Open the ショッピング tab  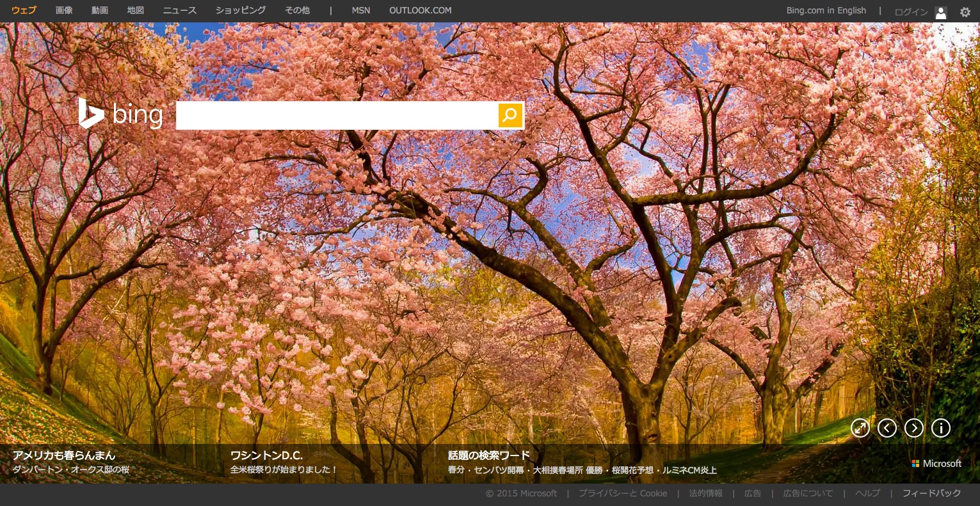[241, 10]
